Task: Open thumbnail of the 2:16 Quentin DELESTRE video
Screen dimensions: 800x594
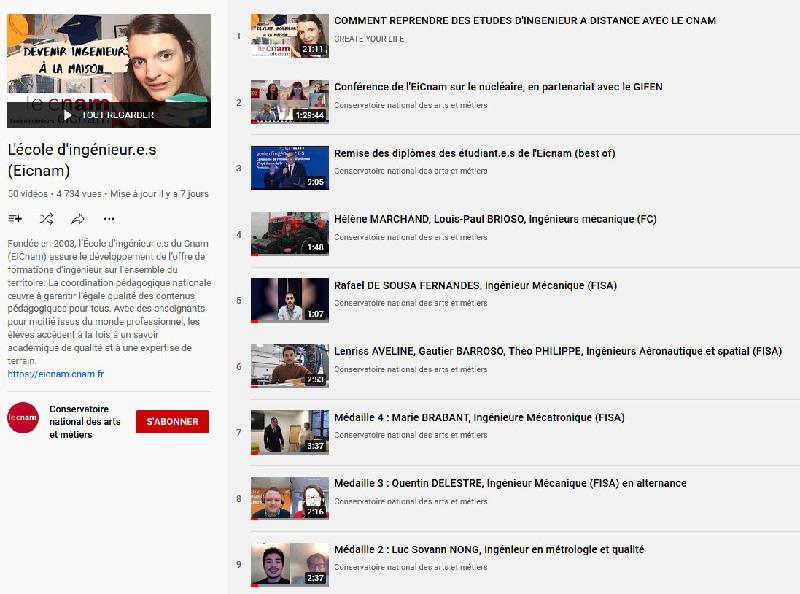Action: click(290, 498)
